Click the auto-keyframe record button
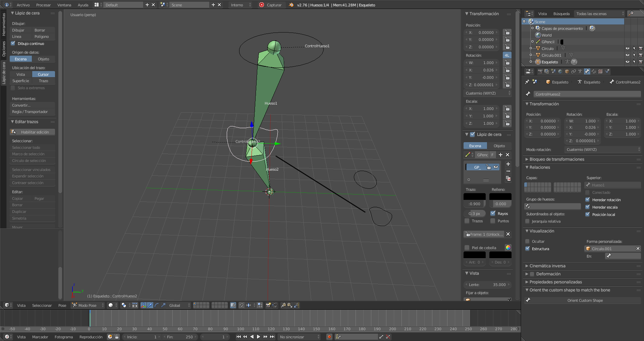 (x=329, y=337)
